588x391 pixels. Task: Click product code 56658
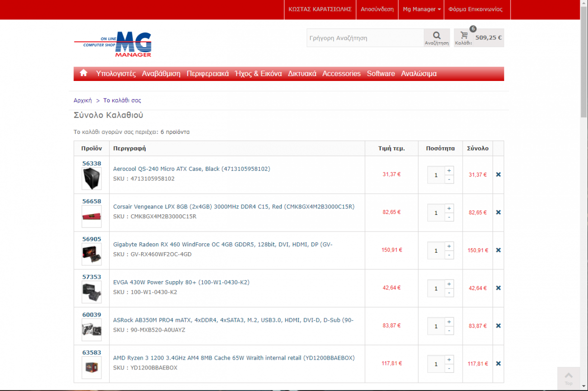tap(92, 201)
